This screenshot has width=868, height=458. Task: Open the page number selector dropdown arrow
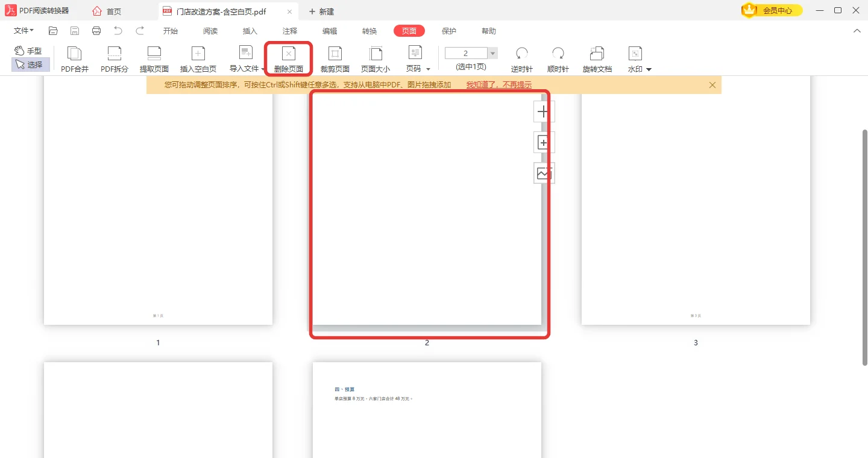click(492, 54)
